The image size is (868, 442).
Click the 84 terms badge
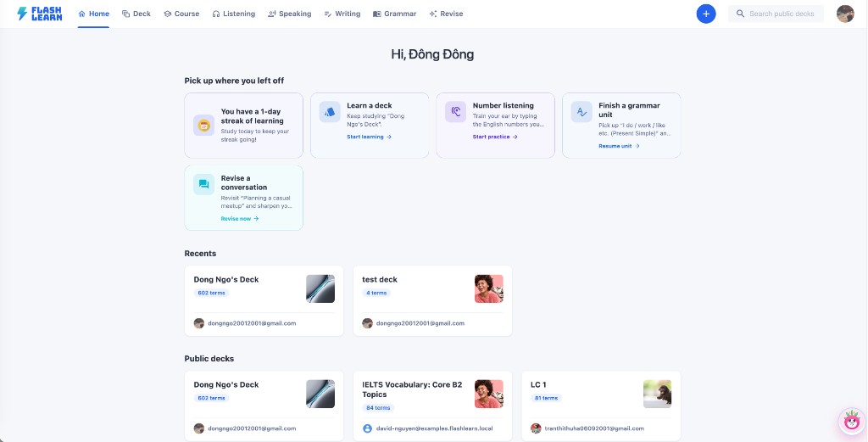pyautogui.click(x=378, y=408)
